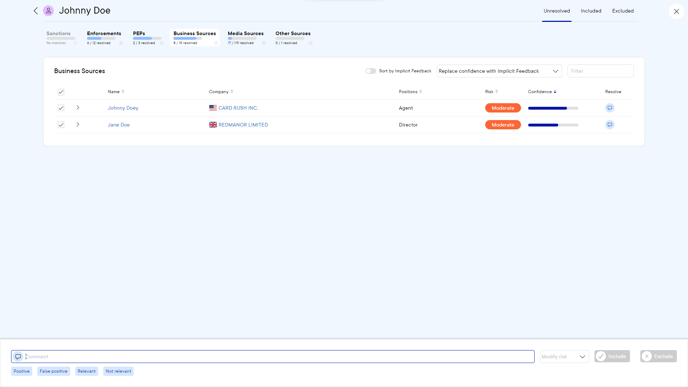Click the Include button
This screenshot has height=387, width=688.
coord(612,356)
